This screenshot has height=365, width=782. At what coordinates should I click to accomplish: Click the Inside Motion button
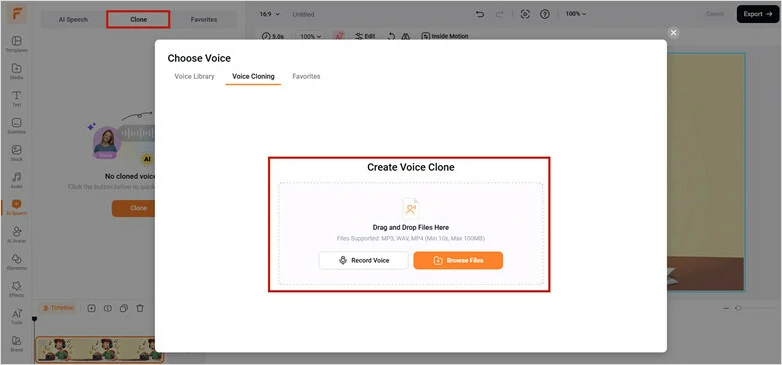(445, 36)
